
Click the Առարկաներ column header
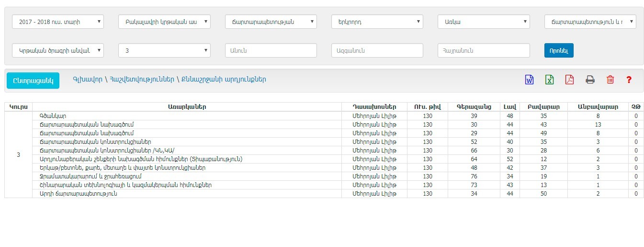[187, 107]
